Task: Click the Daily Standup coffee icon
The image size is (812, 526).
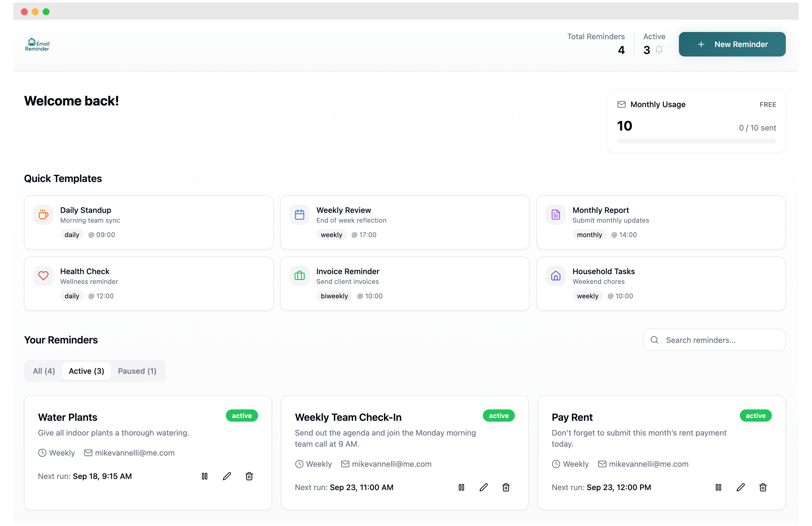Action: click(43, 214)
